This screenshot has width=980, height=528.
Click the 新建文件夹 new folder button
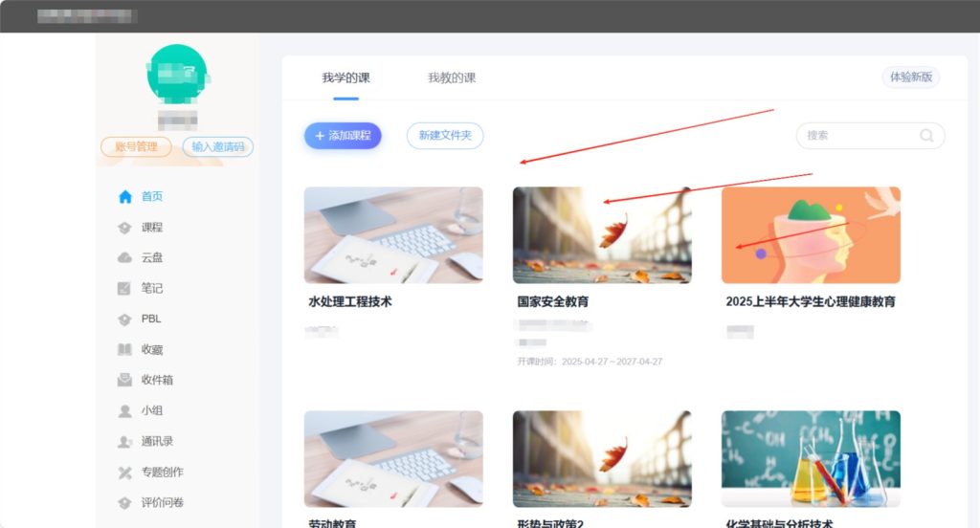click(445, 136)
